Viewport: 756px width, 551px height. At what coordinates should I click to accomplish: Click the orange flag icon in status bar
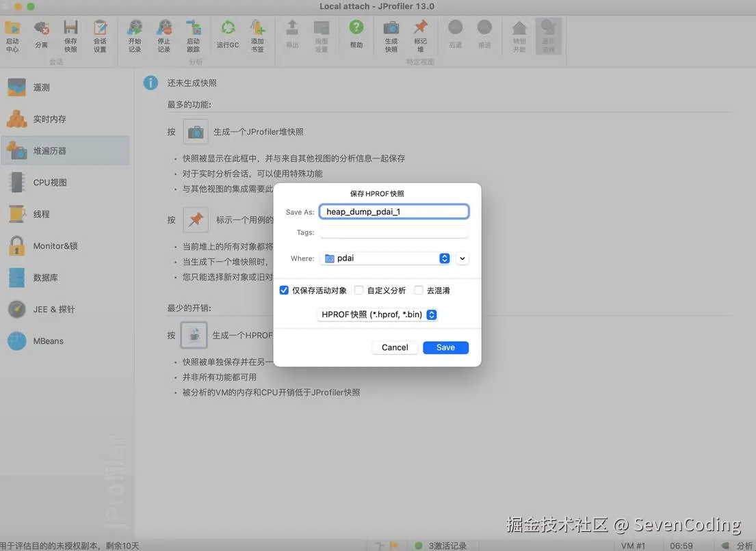coord(394,546)
